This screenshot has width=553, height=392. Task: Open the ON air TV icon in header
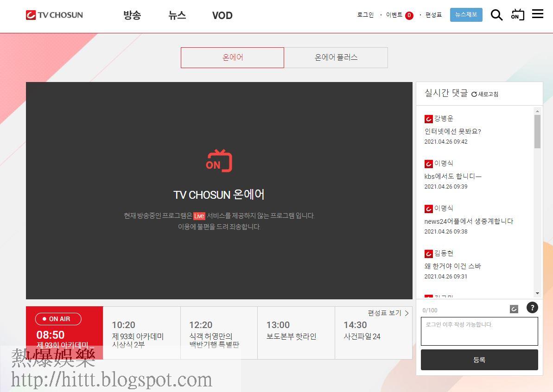pos(517,15)
